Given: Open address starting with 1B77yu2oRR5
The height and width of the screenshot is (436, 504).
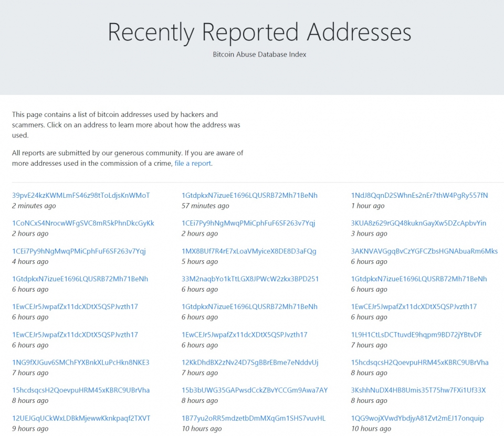Looking at the screenshot, I should tap(254, 418).
